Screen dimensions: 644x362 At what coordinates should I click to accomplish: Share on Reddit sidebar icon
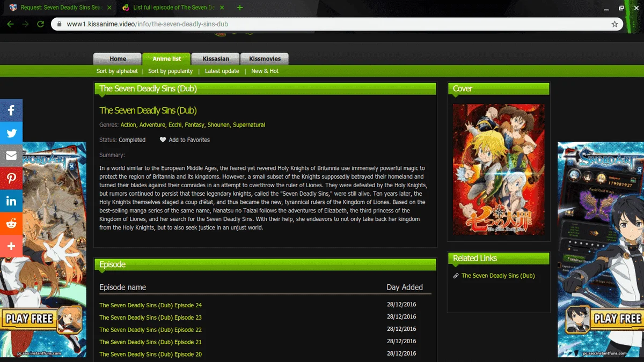click(x=11, y=224)
